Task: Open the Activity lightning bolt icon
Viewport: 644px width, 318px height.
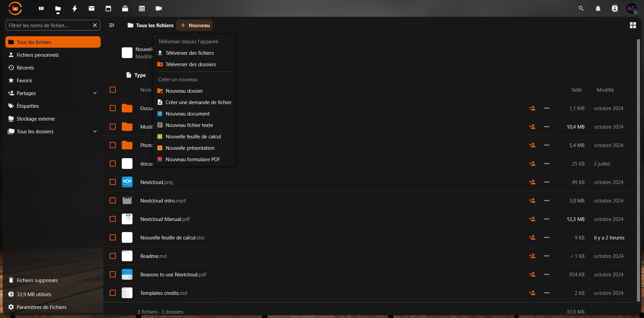Action: click(x=75, y=8)
